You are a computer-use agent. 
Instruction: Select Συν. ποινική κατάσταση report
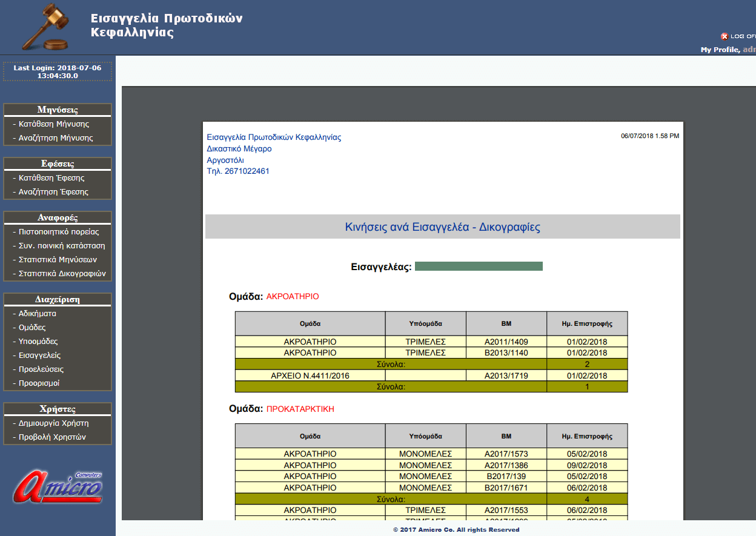[62, 246]
